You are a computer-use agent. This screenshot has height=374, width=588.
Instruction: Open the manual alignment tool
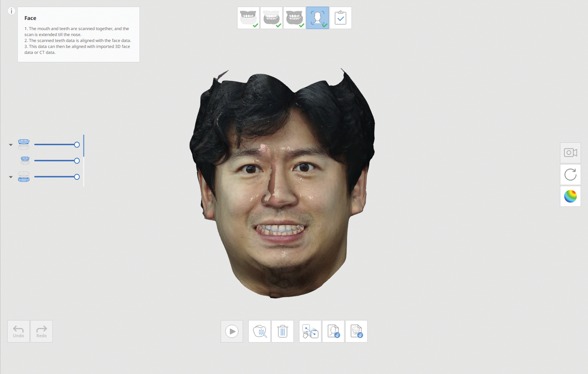coord(310,331)
